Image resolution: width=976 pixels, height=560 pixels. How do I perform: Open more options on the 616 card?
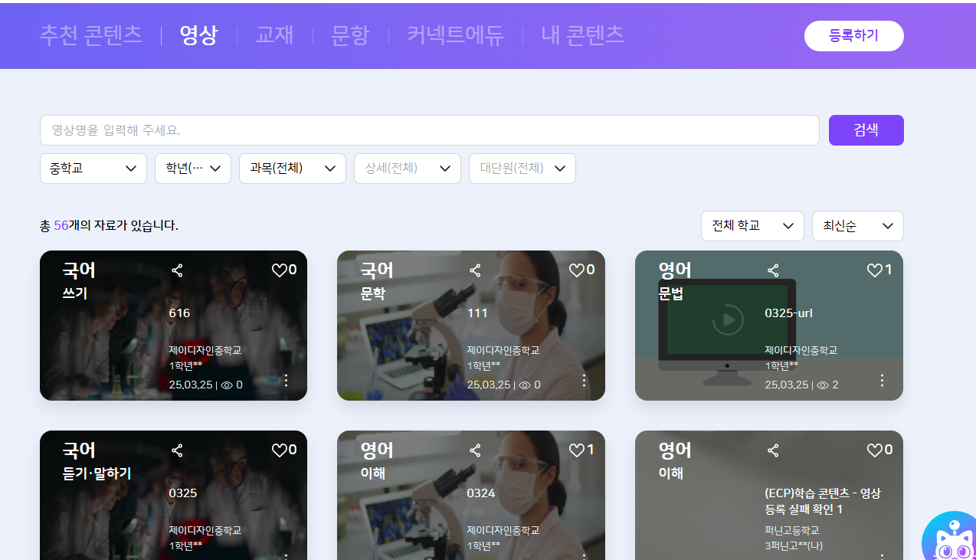click(x=286, y=380)
